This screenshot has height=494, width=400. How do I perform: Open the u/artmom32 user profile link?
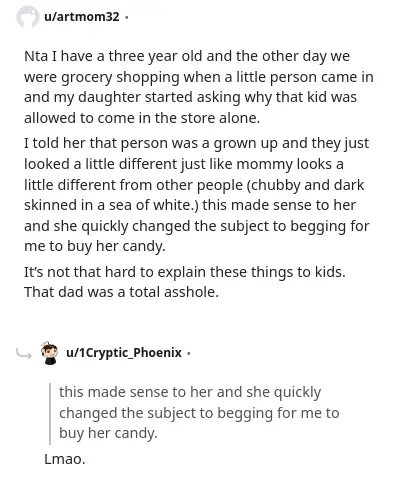coord(82,17)
